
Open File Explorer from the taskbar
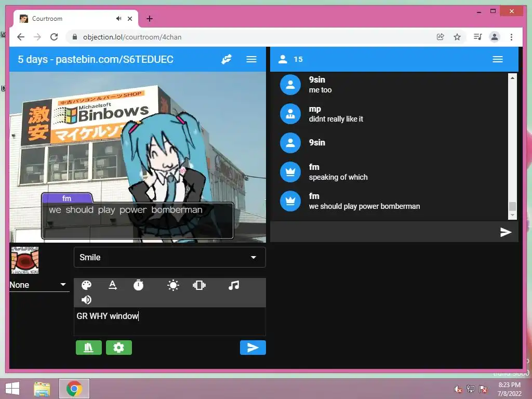(42, 389)
